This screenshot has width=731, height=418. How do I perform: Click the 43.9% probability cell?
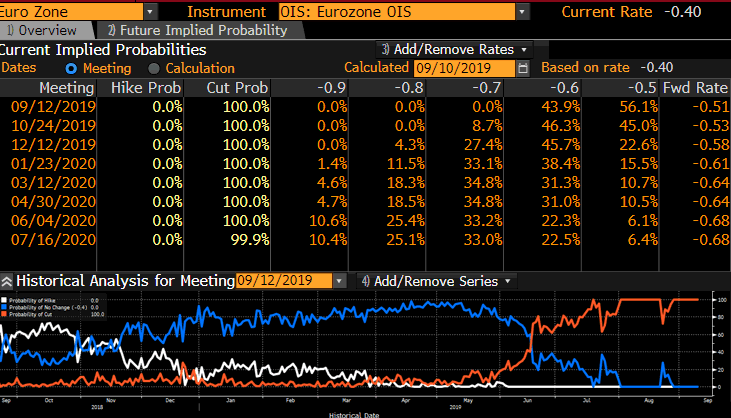coord(560,107)
